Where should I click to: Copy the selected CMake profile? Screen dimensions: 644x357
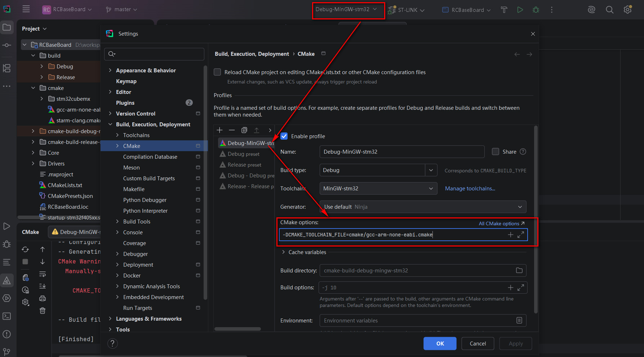(244, 130)
